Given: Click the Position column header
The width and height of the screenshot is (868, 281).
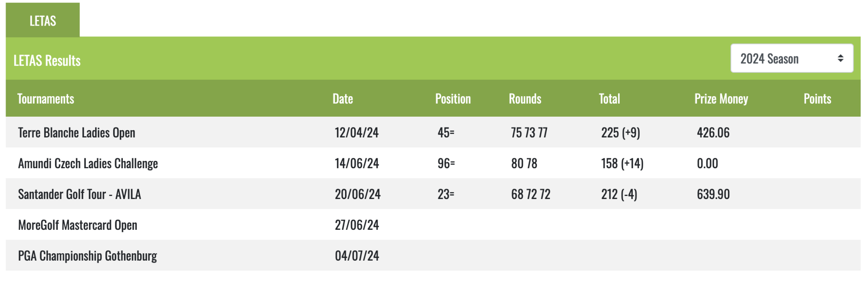Looking at the screenshot, I should 453,99.
